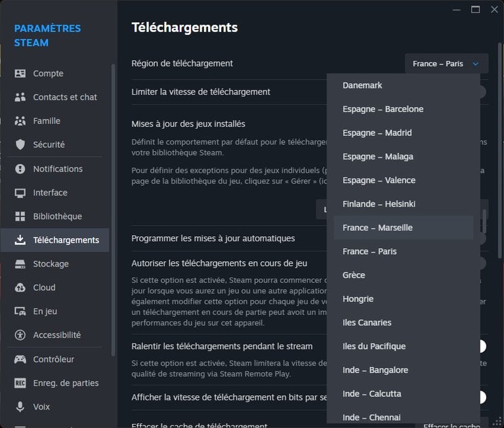Click the En jeu overlay icon
Image resolution: width=504 pixels, height=428 pixels.
click(x=20, y=311)
